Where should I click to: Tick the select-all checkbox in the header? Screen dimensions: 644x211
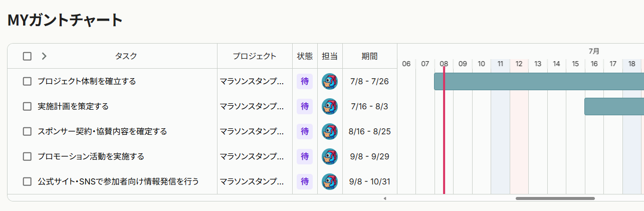click(27, 56)
